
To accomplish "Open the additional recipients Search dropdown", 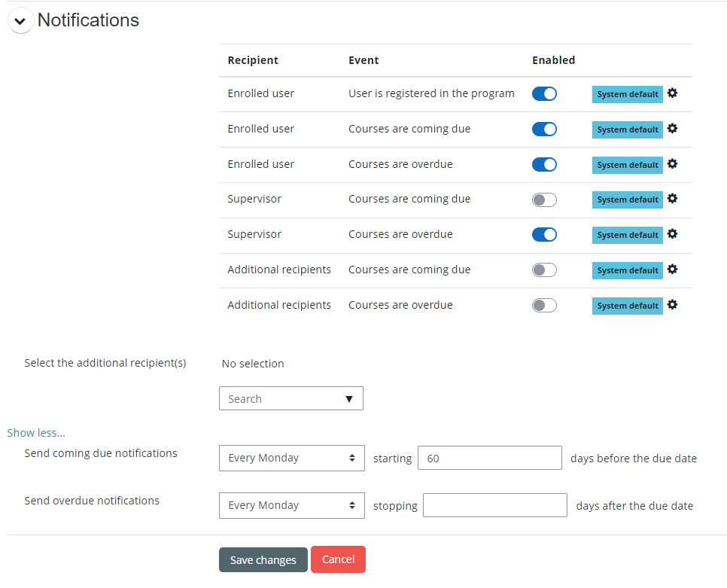I will 290,399.
